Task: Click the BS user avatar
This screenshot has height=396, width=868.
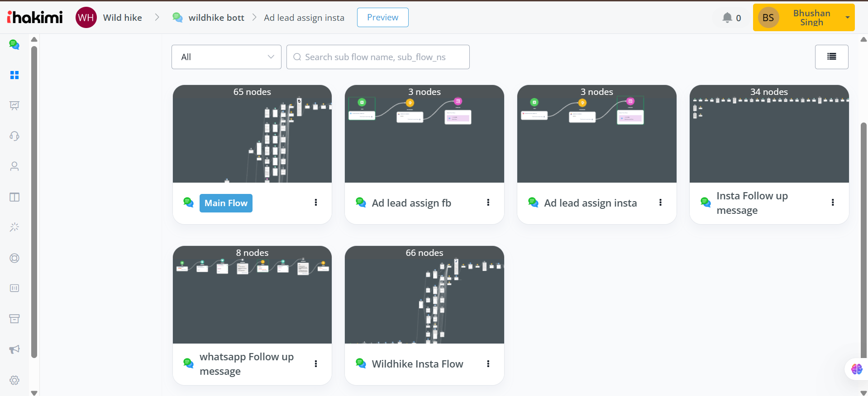Action: 768,18
